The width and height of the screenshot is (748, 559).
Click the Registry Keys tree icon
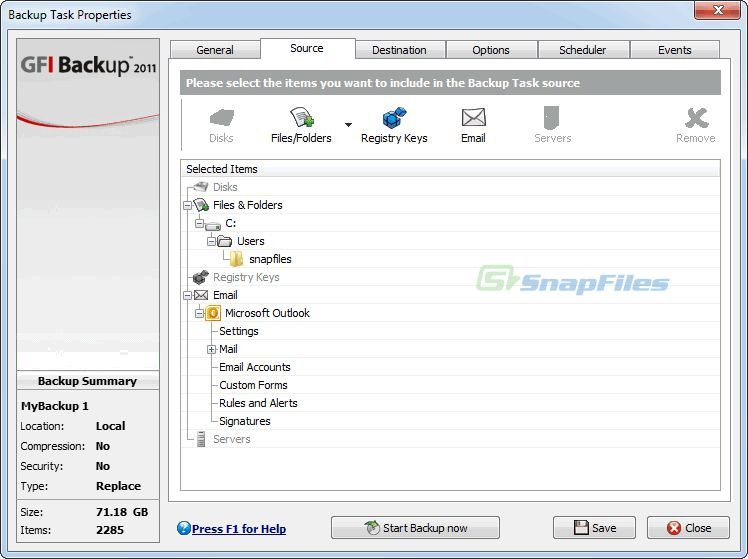201,277
